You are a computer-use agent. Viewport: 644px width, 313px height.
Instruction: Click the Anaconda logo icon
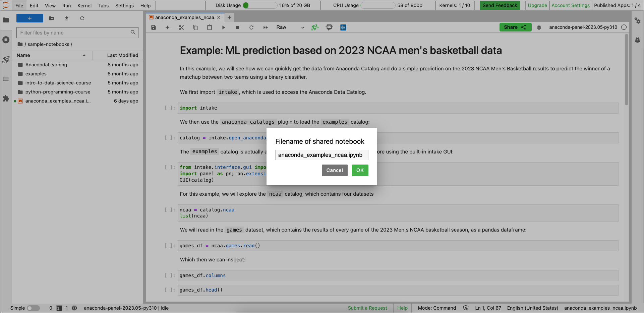click(6, 5)
